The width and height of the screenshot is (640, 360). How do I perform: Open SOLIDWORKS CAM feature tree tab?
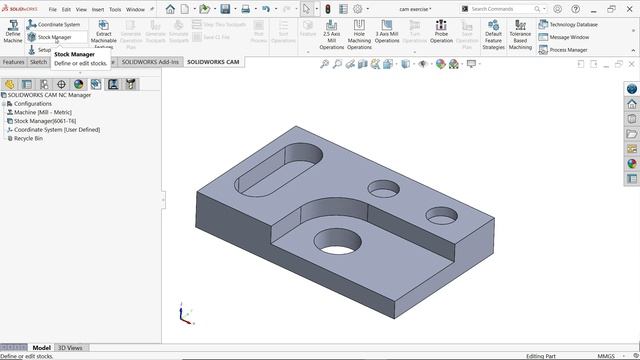click(x=96, y=84)
